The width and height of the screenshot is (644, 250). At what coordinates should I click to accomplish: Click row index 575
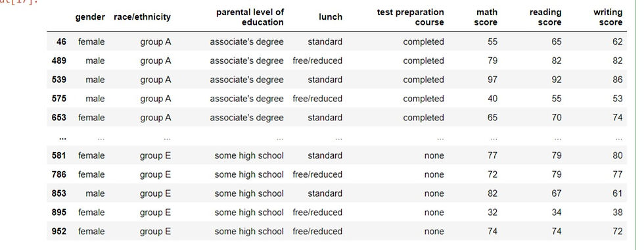point(58,98)
